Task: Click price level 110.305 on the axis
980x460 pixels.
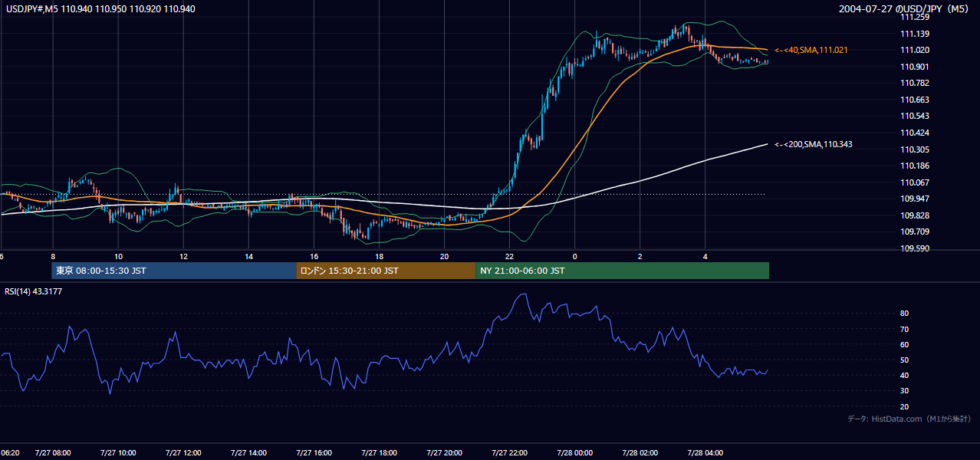Action: coord(915,149)
